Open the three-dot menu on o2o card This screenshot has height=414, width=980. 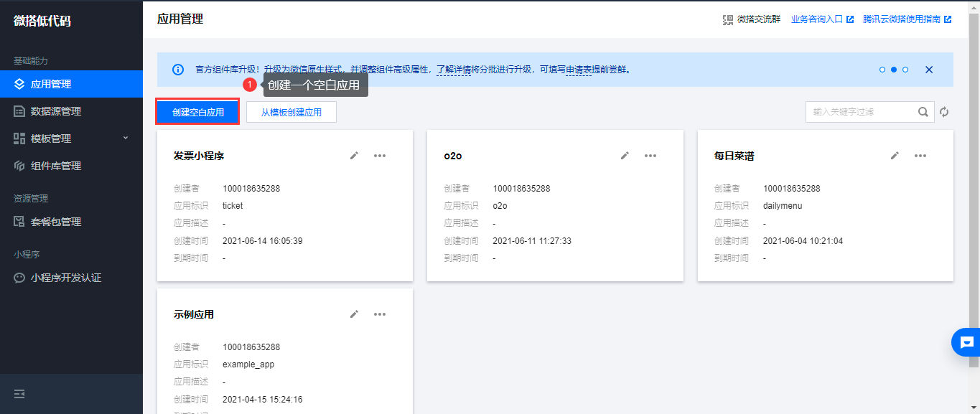[650, 156]
